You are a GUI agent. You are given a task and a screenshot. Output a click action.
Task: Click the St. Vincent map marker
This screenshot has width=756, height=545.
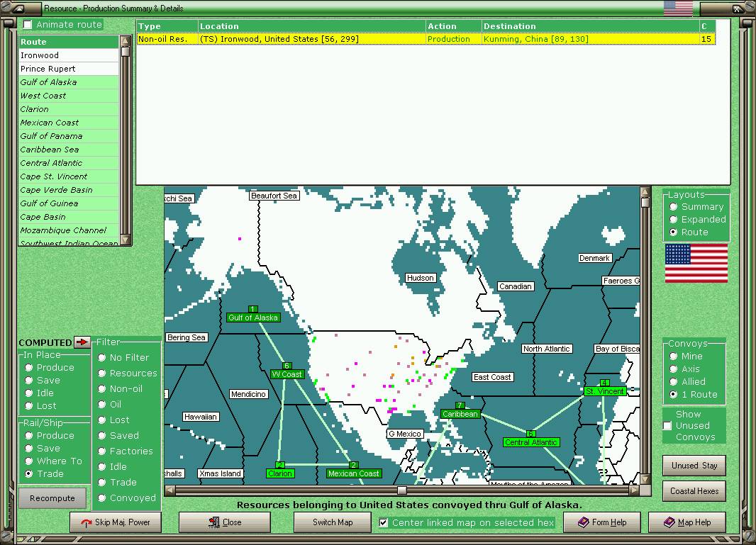coord(605,391)
